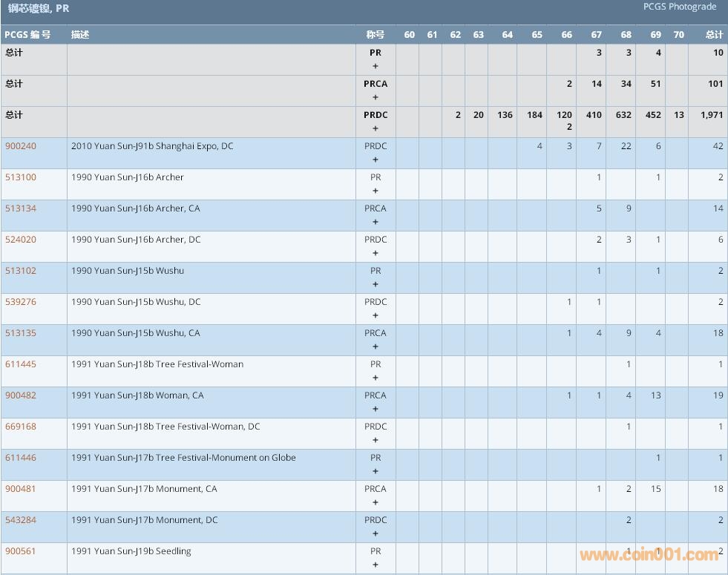
Task: Expand plus sign for Monument, CA row
Action: (x=376, y=502)
